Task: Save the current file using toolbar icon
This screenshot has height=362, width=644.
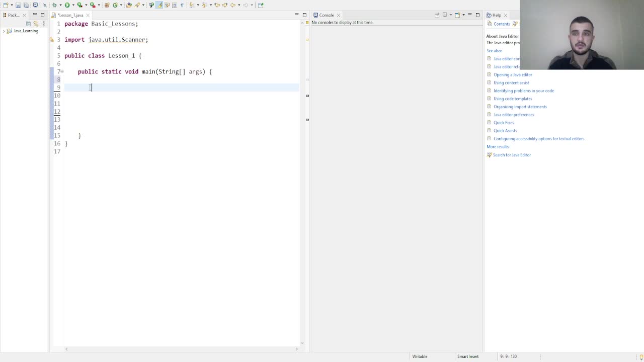Action: (x=18, y=5)
